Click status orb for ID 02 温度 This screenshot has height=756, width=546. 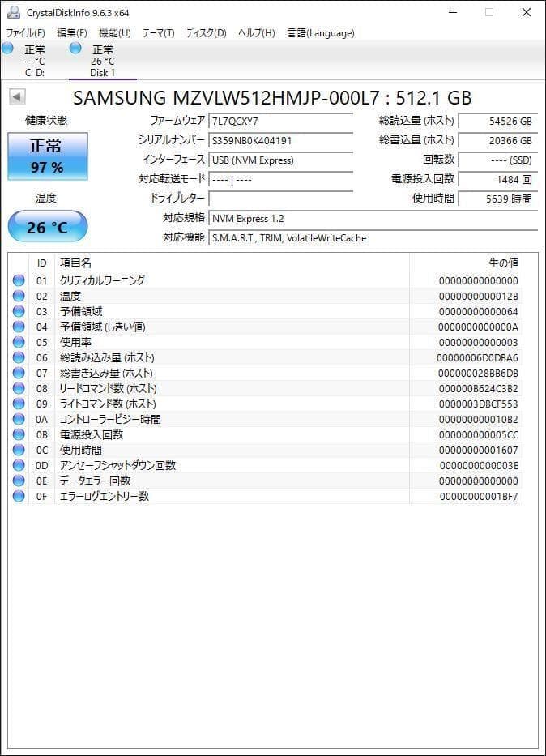[19, 296]
